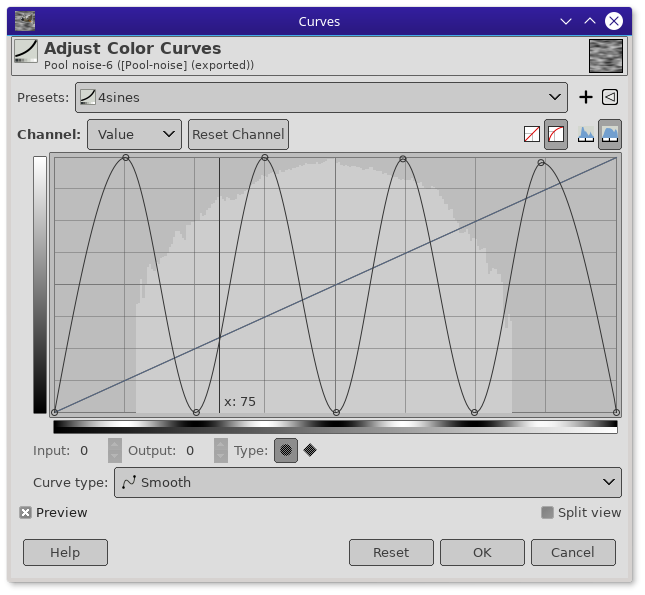
Task: Click the Cancel button
Action: coord(572,552)
